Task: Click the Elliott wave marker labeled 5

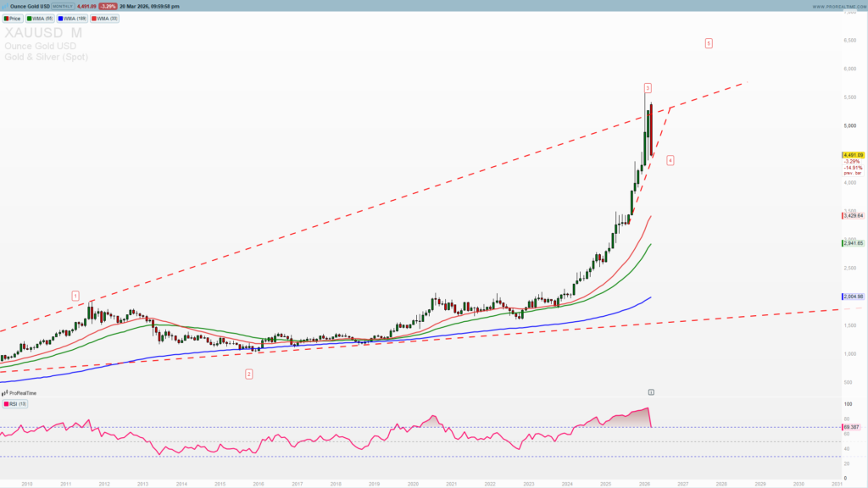Action: [x=709, y=42]
